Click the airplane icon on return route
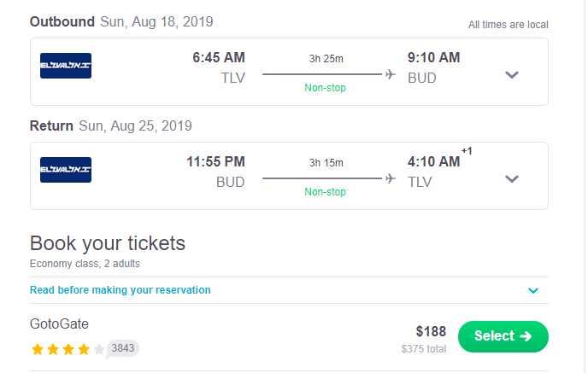The image size is (588, 373). [x=391, y=178]
